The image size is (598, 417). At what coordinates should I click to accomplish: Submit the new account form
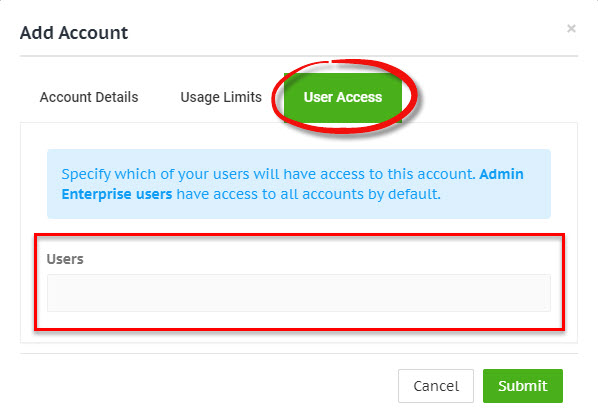(x=522, y=386)
